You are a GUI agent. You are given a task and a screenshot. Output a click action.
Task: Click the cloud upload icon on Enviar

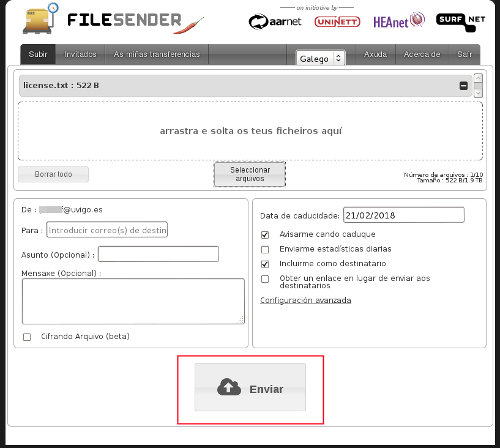point(228,387)
